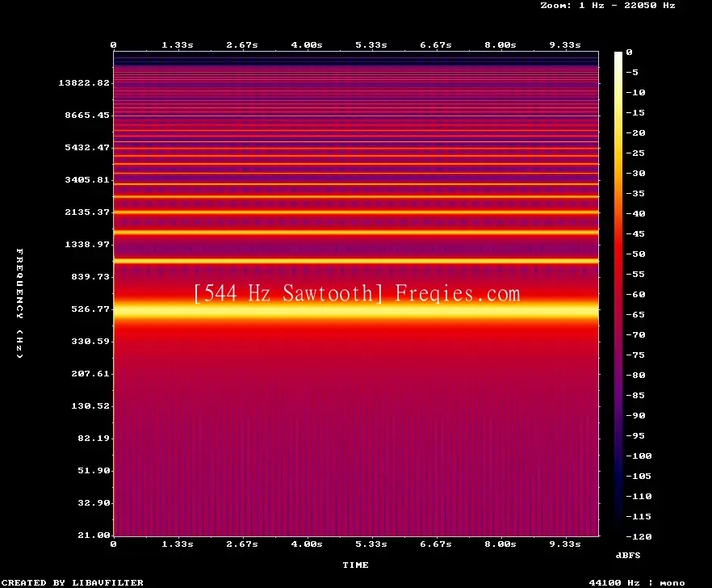This screenshot has width=712, height=588.
Task: Select the -105 label on the dBFS scale
Action: (x=639, y=477)
